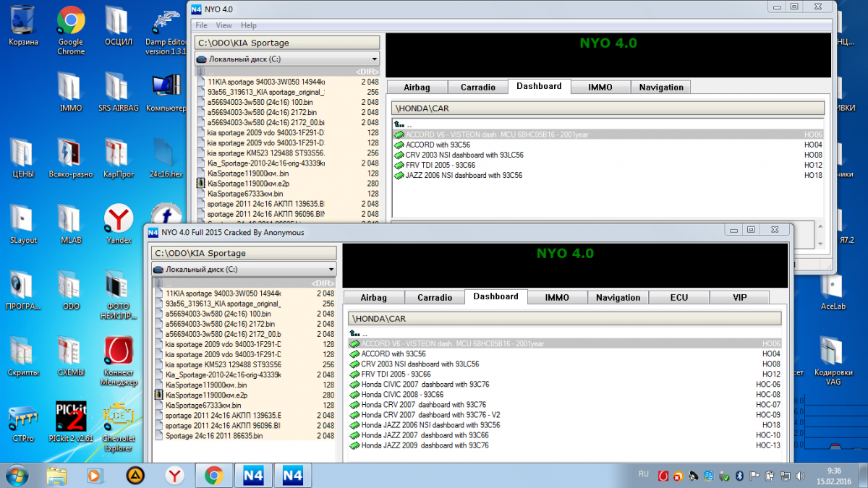Select Honda JAZZ 2009 dashboard with 93C76
Image resolution: width=868 pixels, height=488 pixels.
565,445
